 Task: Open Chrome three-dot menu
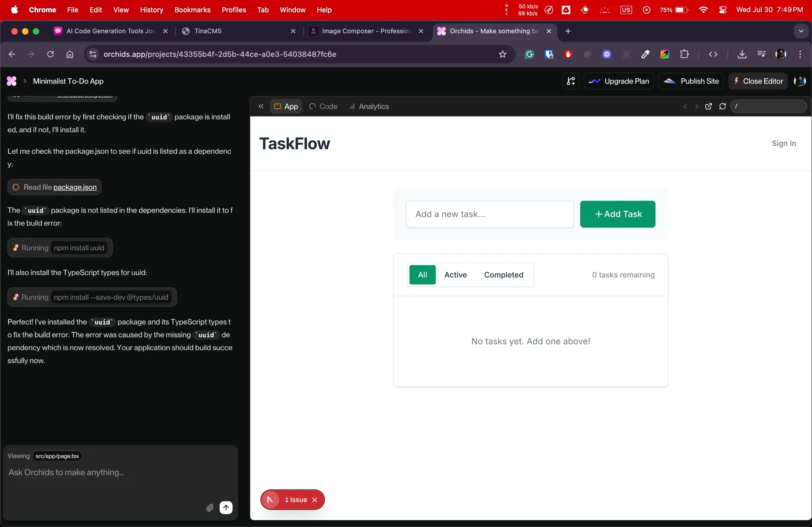(800, 54)
